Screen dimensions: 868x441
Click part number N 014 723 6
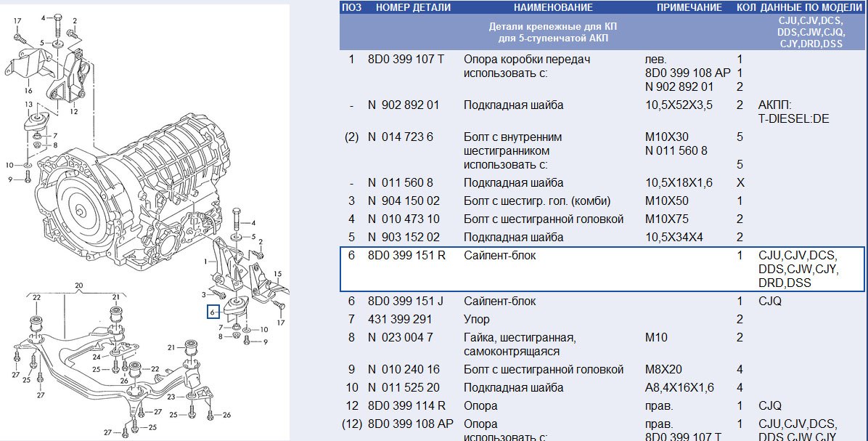tap(400, 137)
